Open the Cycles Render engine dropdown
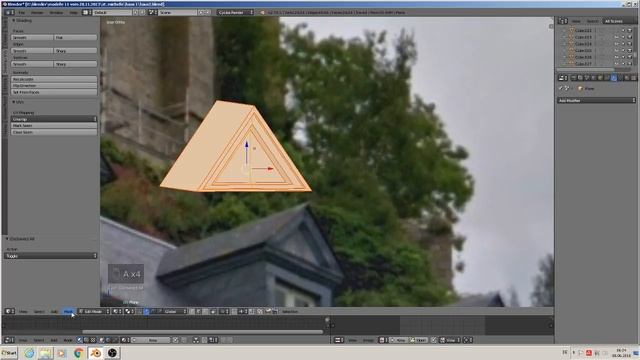This screenshot has width=640, height=360. click(x=235, y=12)
